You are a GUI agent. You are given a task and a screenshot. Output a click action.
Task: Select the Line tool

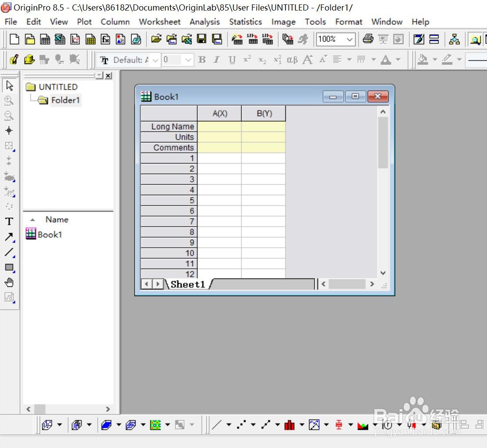pos(9,252)
